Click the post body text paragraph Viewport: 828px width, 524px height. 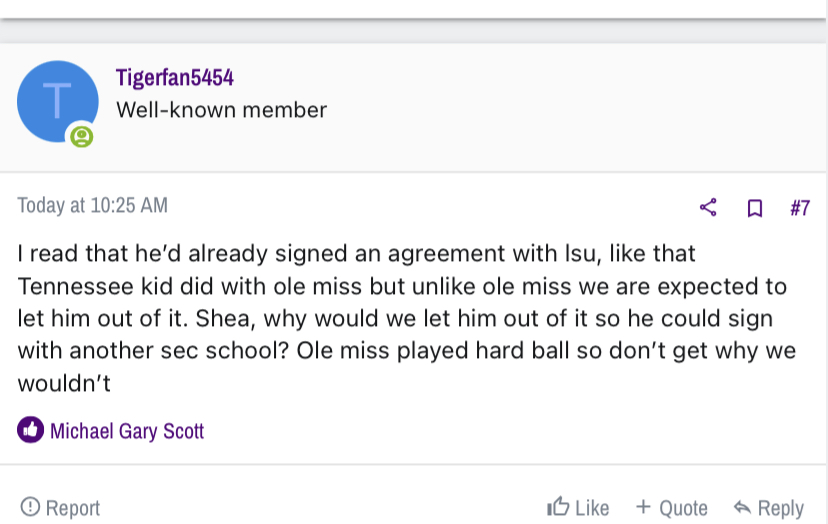(407, 319)
